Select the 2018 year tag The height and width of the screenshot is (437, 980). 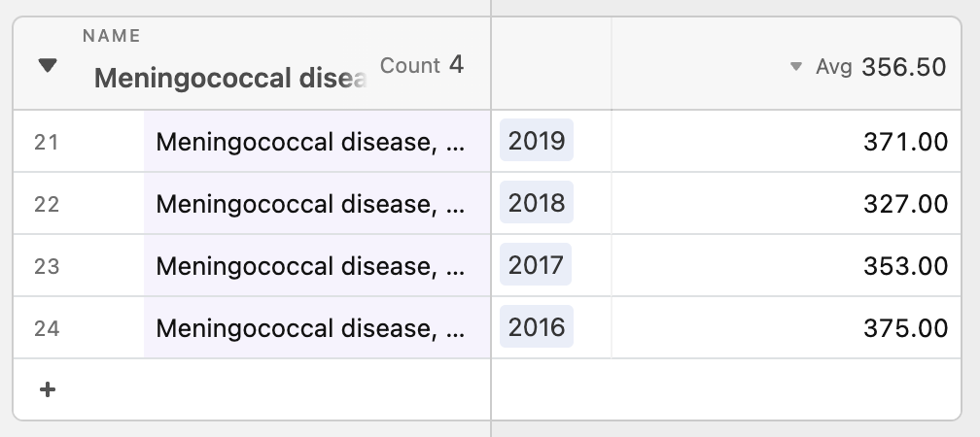[x=537, y=202]
